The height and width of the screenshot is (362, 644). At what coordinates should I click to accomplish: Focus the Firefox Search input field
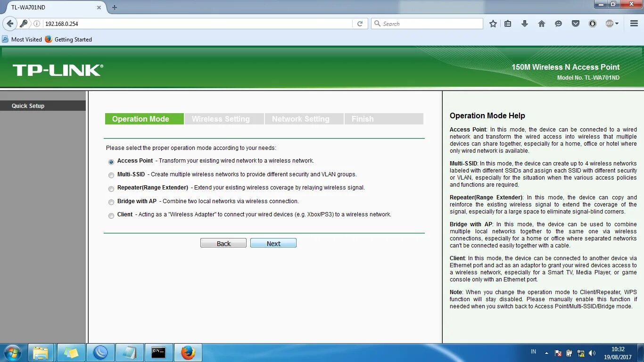point(427,24)
